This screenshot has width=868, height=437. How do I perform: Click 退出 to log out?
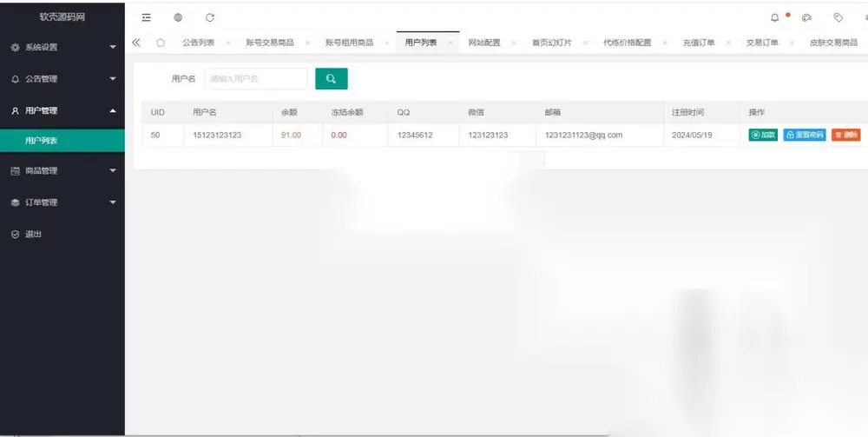(33, 235)
